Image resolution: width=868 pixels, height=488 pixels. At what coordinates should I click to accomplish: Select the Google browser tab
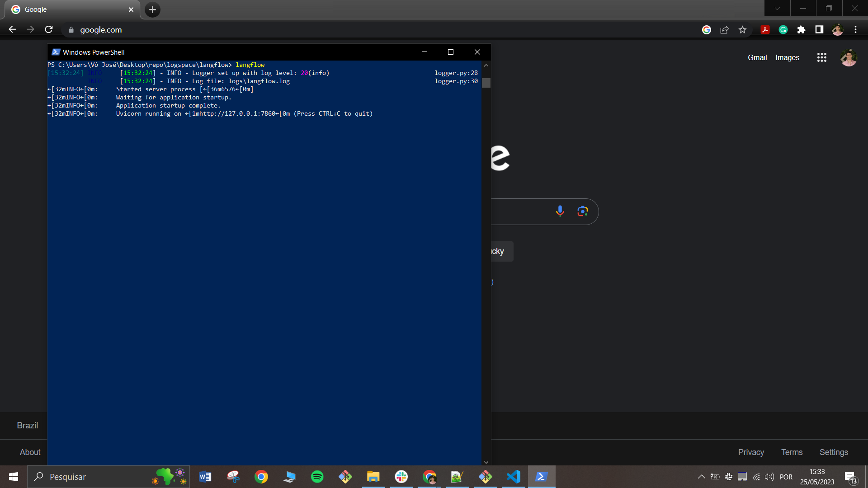(68, 9)
